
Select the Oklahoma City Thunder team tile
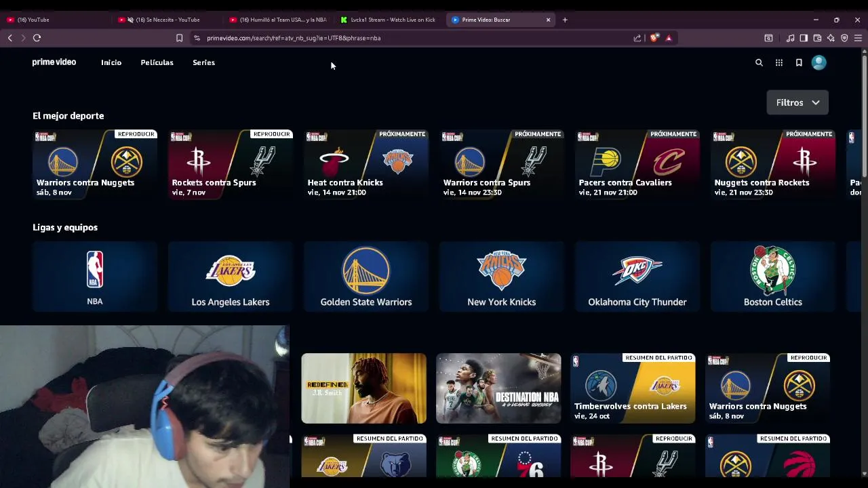point(637,277)
